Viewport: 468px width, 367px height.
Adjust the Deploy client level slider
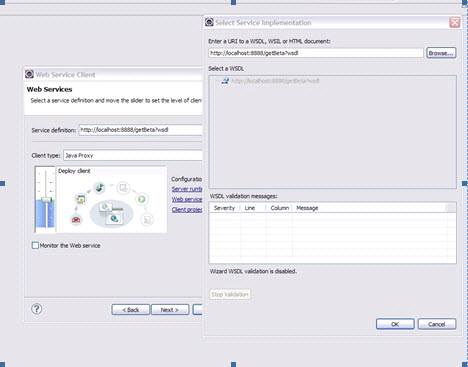tap(46, 200)
